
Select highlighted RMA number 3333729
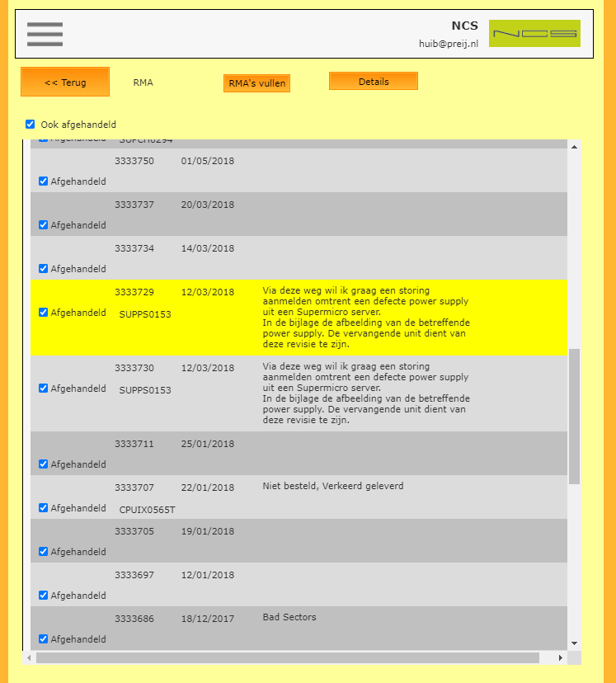tap(134, 292)
